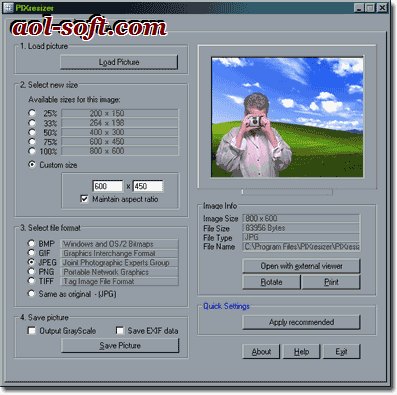Image resolution: width=397 pixels, height=395 pixels.
Task: Click the Help button
Action: click(x=301, y=352)
